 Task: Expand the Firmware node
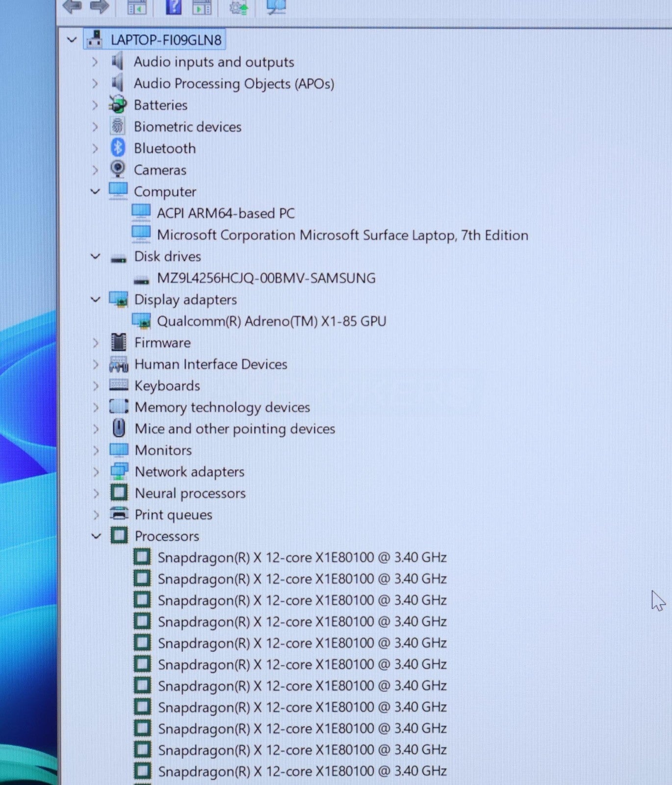click(96, 342)
